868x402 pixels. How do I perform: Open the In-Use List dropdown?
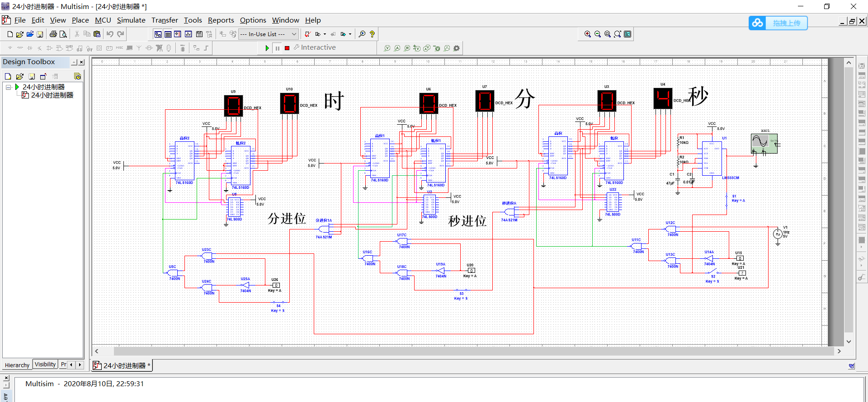click(269, 34)
